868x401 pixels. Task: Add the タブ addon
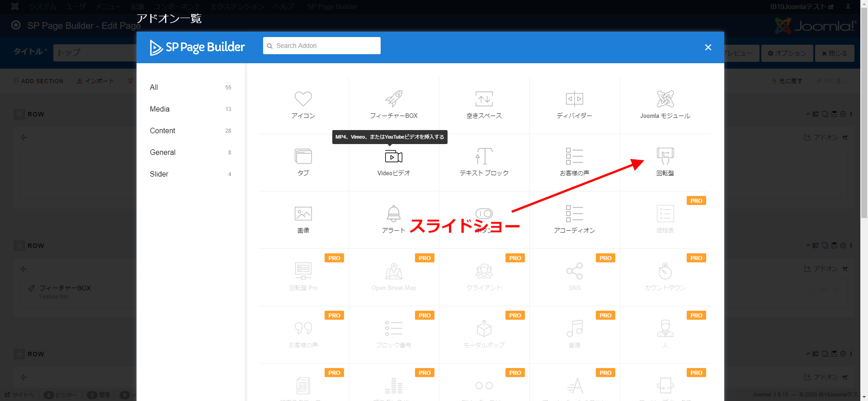tap(303, 162)
